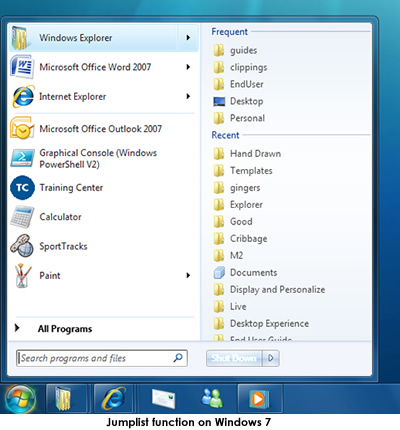Open the Training Center TC icon
400x430 pixels.
coord(22,187)
